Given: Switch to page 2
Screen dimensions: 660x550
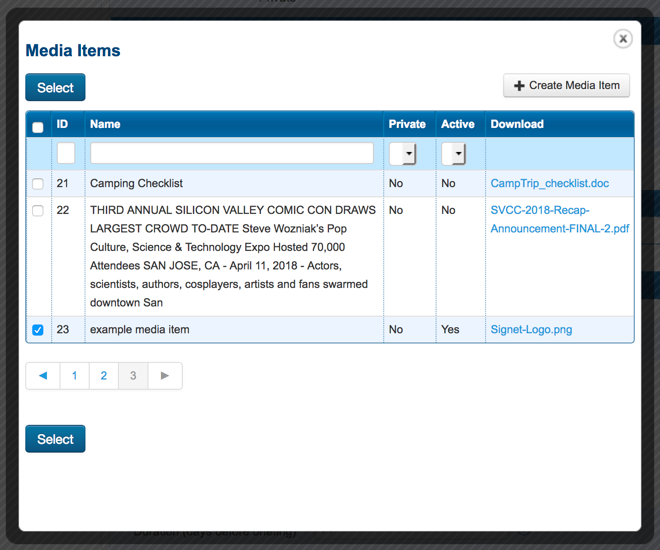Looking at the screenshot, I should 104,376.
